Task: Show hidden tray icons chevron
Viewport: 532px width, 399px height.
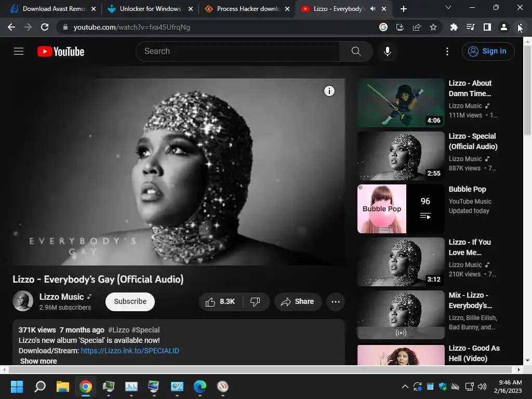Action: click(x=405, y=387)
